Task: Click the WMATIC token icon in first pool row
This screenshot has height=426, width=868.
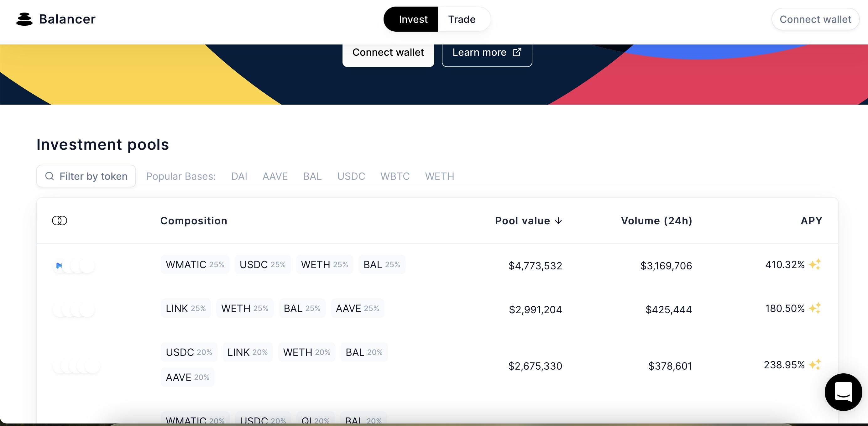Action: tap(59, 266)
